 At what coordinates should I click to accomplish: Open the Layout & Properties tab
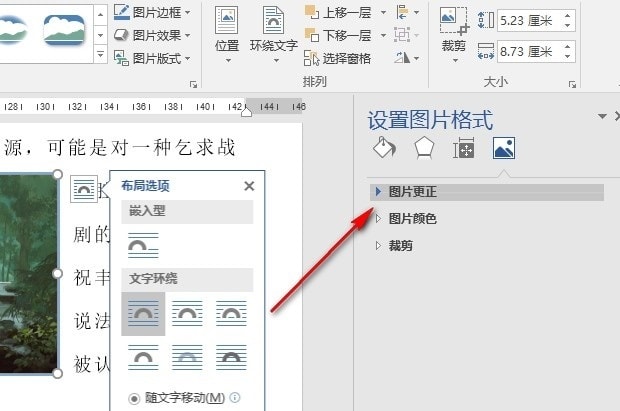(x=463, y=148)
